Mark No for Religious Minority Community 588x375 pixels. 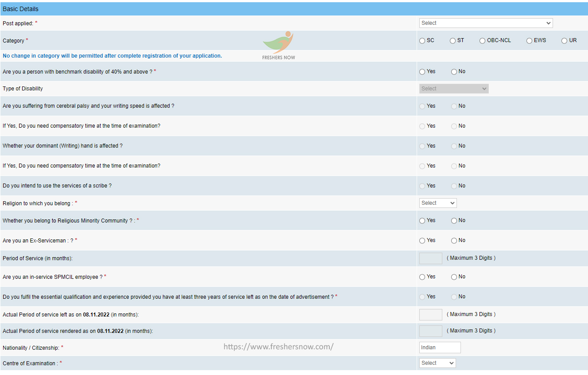tap(454, 221)
